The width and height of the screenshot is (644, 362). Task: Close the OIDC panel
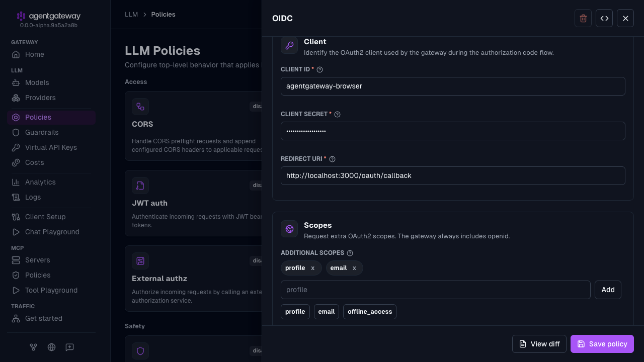625,18
